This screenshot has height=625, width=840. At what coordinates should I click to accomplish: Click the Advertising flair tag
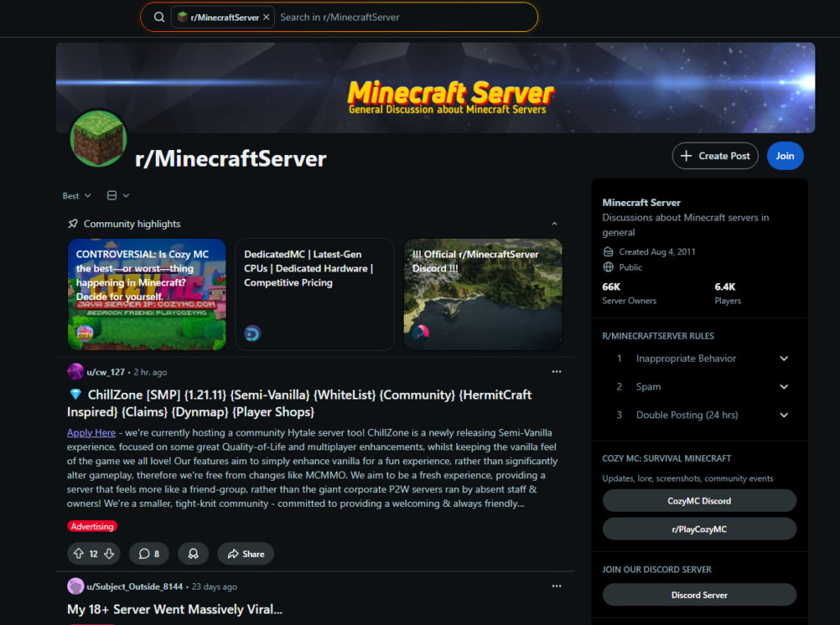pyautogui.click(x=92, y=527)
